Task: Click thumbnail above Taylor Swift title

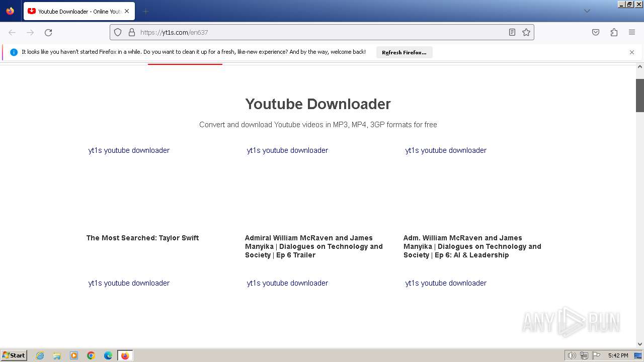Action: point(129,150)
